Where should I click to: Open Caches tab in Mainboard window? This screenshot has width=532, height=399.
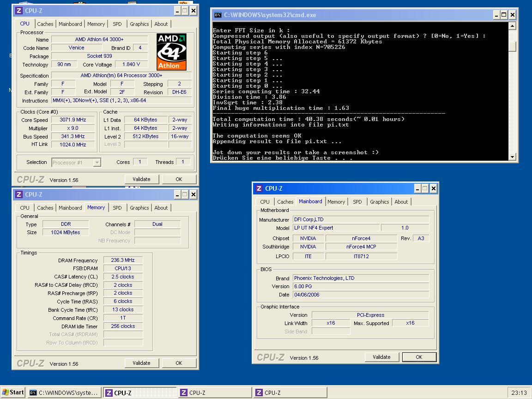[285, 202]
